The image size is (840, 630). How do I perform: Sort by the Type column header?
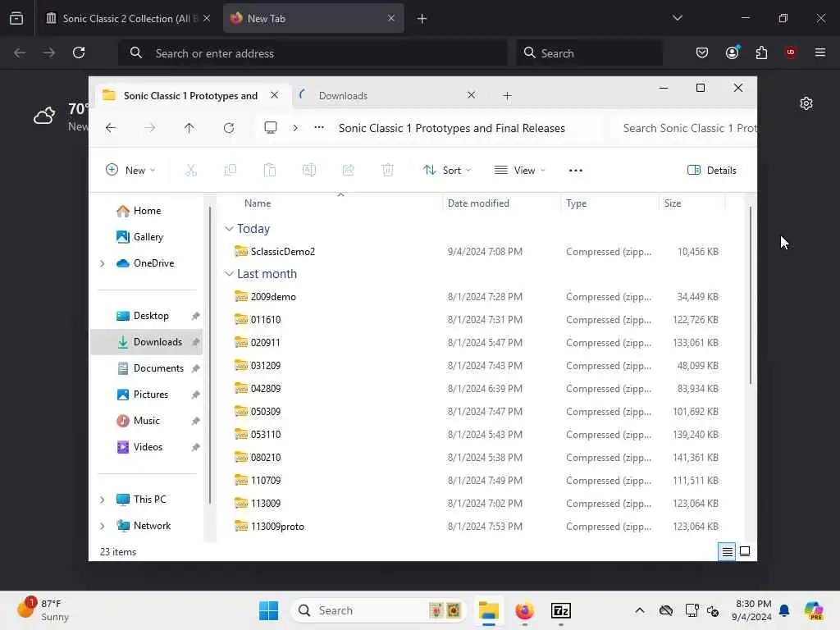click(609, 203)
